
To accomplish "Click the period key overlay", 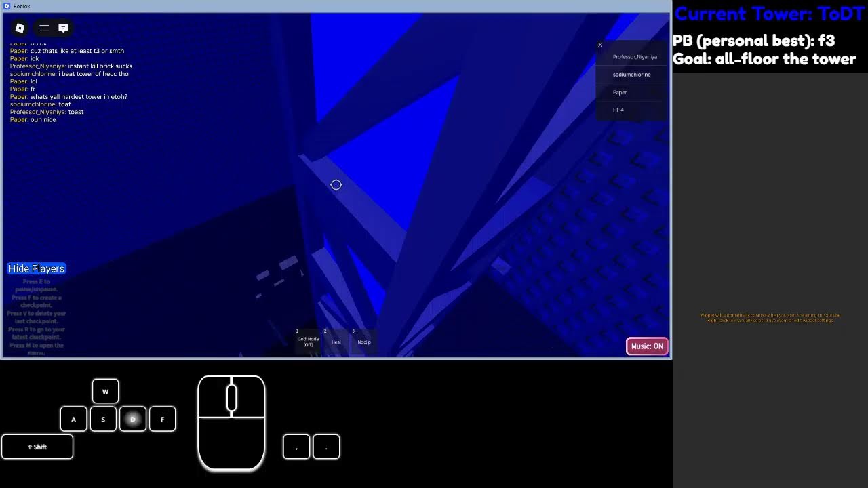I will [326, 447].
